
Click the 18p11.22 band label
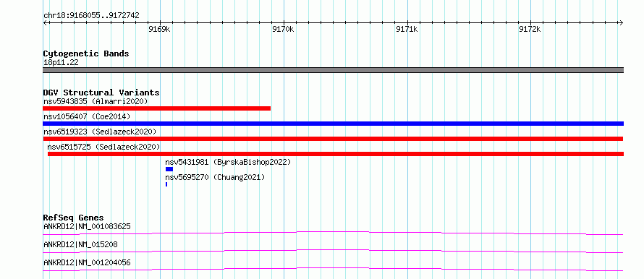point(61,63)
